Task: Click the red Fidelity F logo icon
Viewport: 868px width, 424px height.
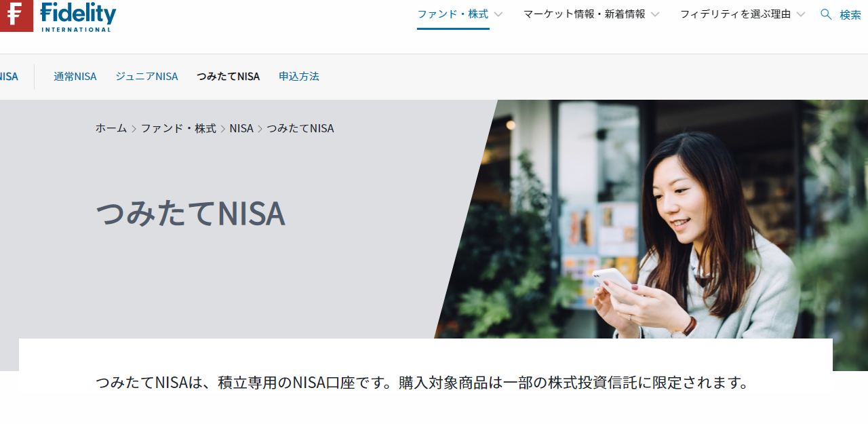Action: point(16,16)
